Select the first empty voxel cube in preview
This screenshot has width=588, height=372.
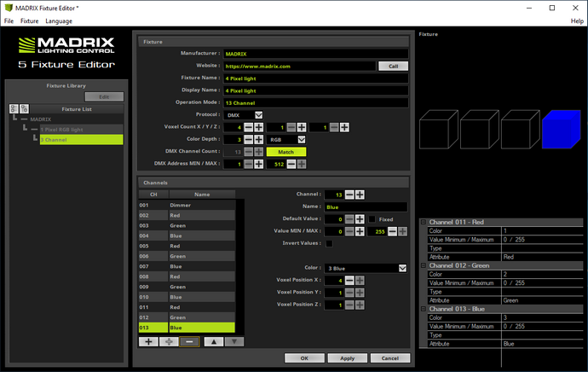(438, 129)
